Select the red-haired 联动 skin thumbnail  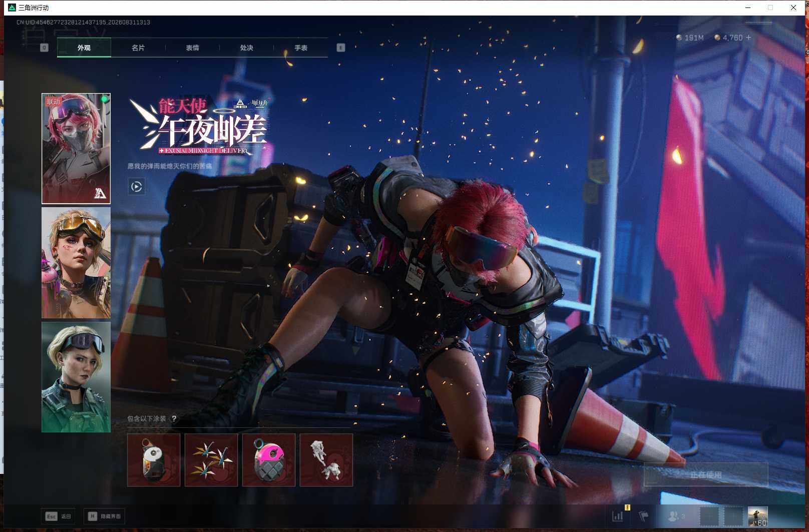(76, 148)
